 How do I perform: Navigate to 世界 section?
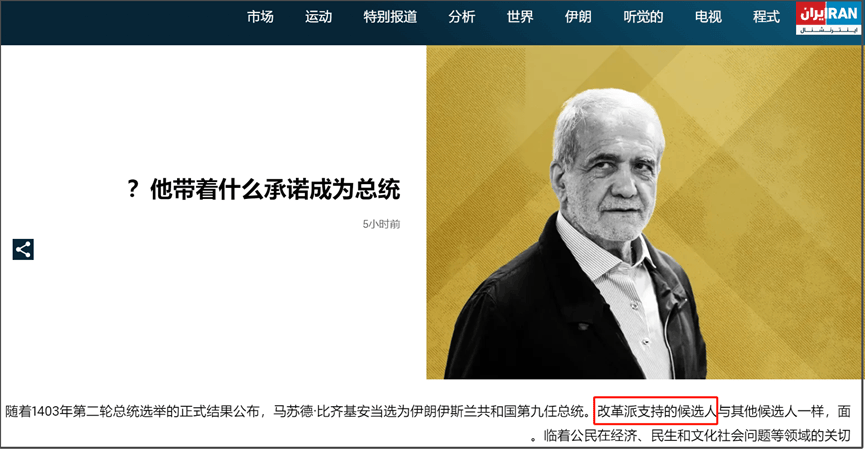[520, 17]
